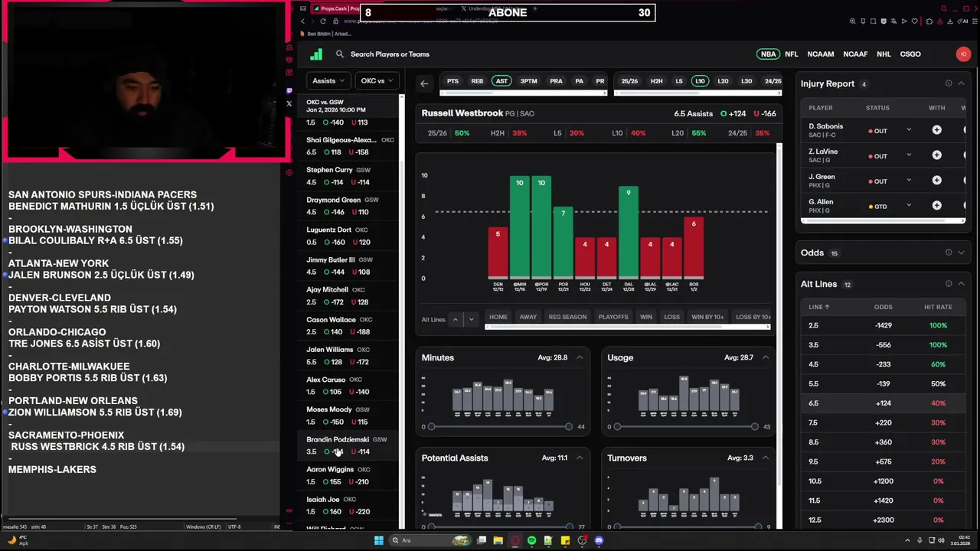980x551 pixels.
Task: Collapse the Injury Report panel
Action: point(961,83)
